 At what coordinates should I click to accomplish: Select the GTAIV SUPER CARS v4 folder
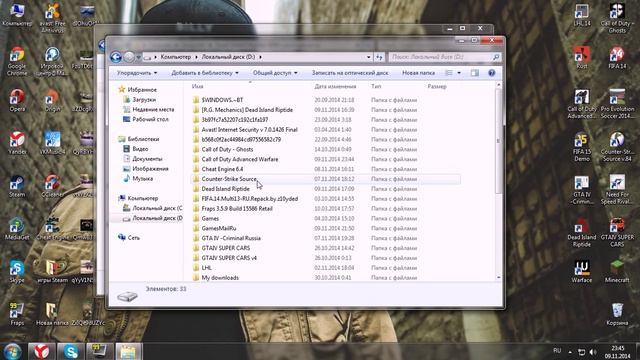(x=229, y=258)
